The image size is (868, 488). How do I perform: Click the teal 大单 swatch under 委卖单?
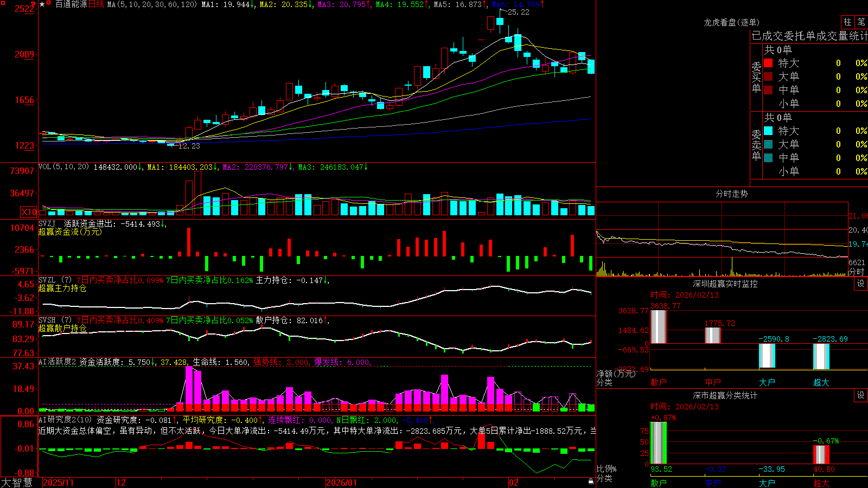pos(768,144)
